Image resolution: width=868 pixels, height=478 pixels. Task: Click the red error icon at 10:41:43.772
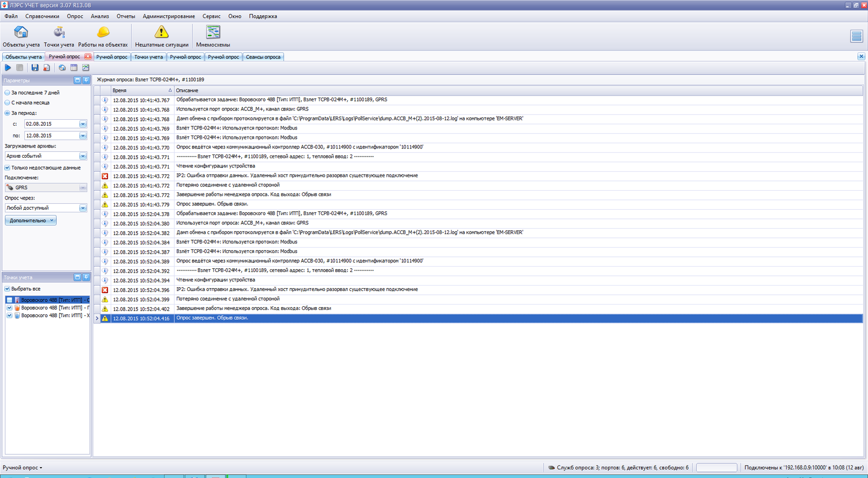(x=105, y=176)
